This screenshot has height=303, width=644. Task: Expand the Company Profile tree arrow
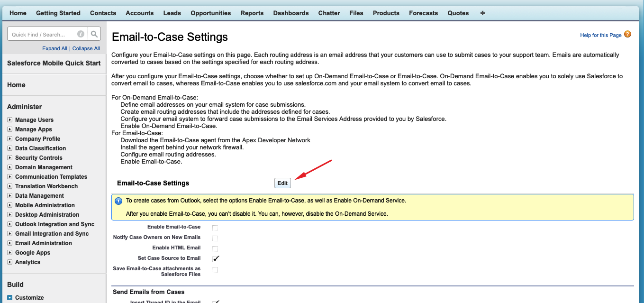10,138
